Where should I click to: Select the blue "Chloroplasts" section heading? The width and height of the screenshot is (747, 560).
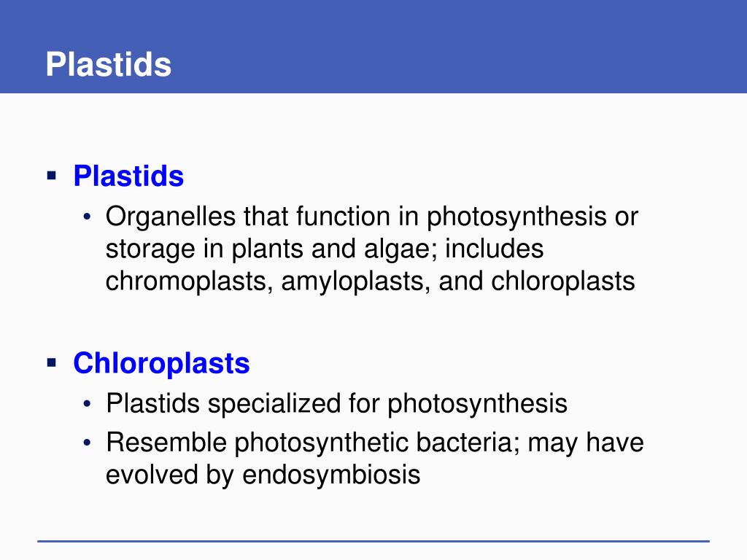pos(161,363)
